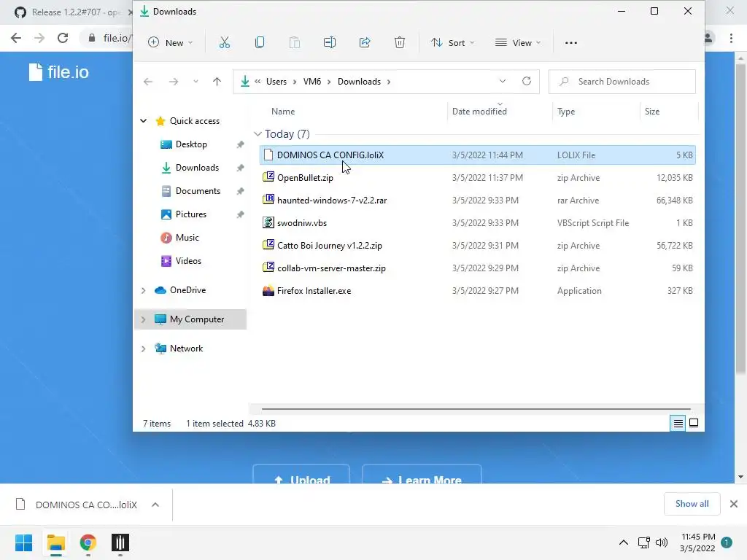Expand address bar history dropdown
Screen dimensions: 747x560
coord(502,82)
